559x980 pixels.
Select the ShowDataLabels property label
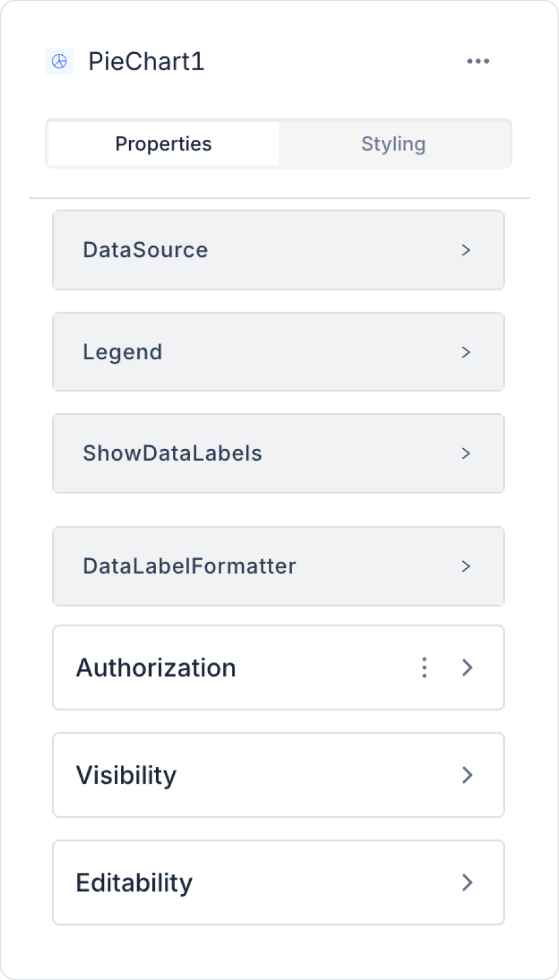click(x=172, y=453)
